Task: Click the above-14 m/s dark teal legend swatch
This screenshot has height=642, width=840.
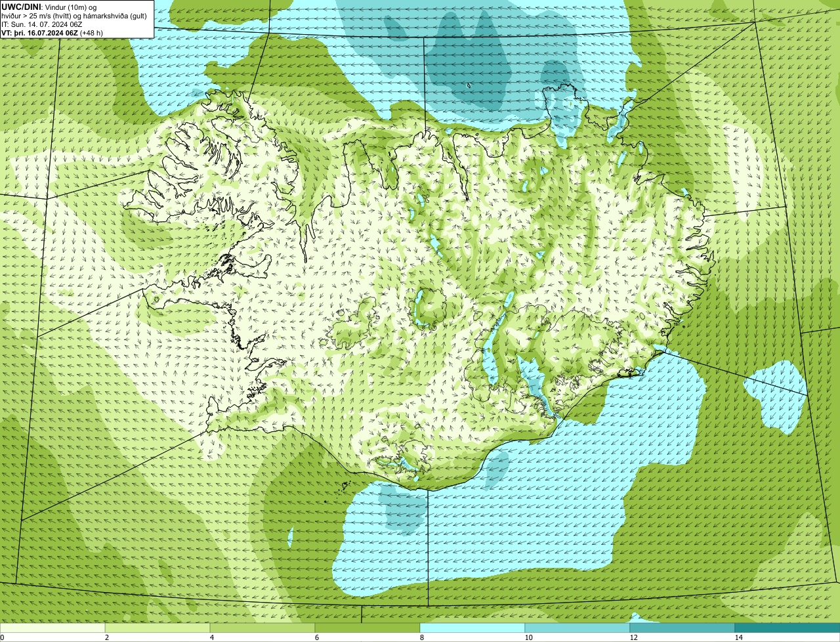Action: [x=787, y=628]
